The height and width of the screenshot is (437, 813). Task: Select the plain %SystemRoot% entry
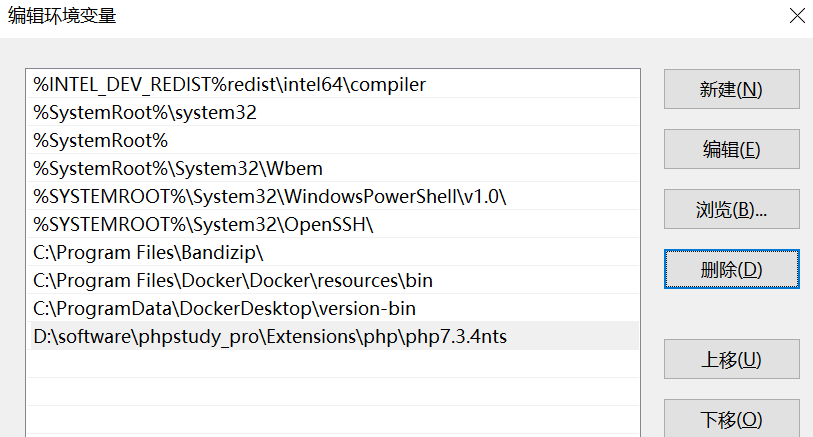(100, 141)
